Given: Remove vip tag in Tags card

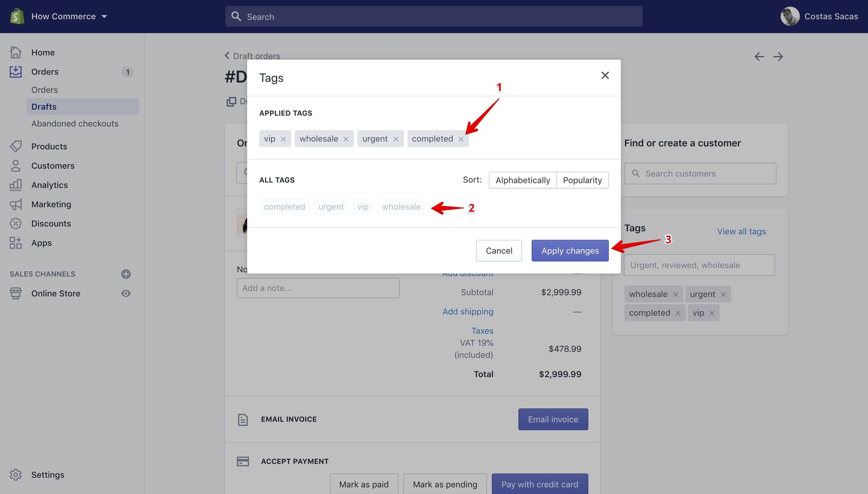Looking at the screenshot, I should (712, 313).
